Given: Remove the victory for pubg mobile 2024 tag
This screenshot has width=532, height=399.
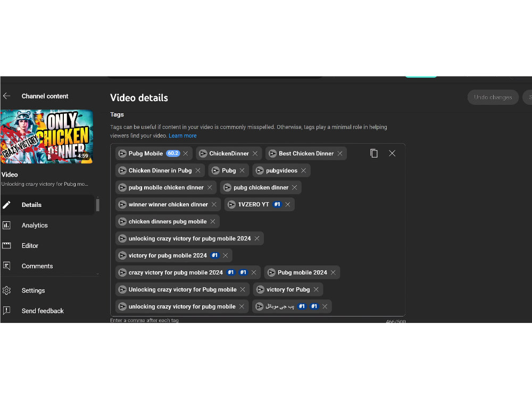Looking at the screenshot, I should pyautogui.click(x=225, y=255).
